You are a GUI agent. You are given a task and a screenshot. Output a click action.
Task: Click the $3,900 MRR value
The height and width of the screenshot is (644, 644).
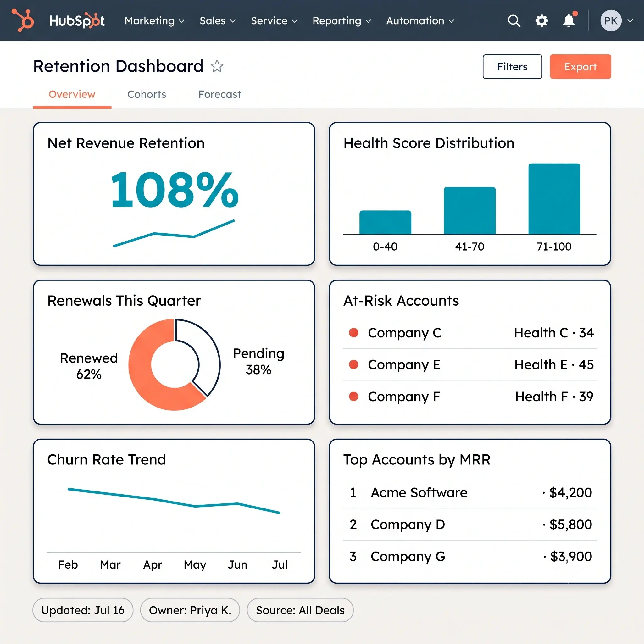(x=571, y=556)
